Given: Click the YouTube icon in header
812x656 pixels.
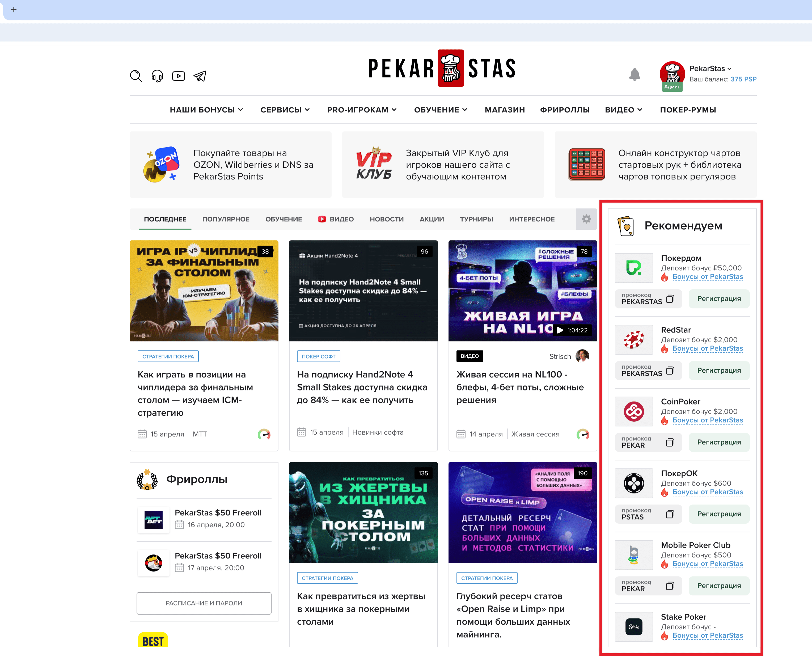Looking at the screenshot, I should coord(178,76).
